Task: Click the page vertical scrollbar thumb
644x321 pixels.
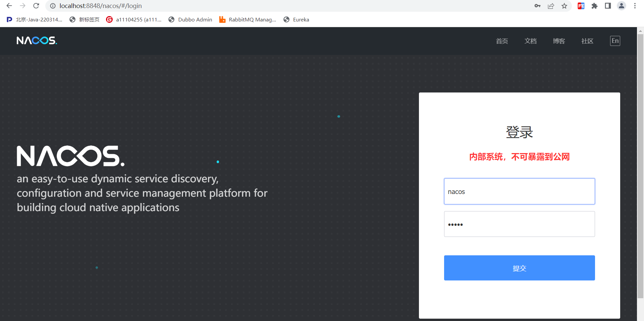Action: coord(640,166)
